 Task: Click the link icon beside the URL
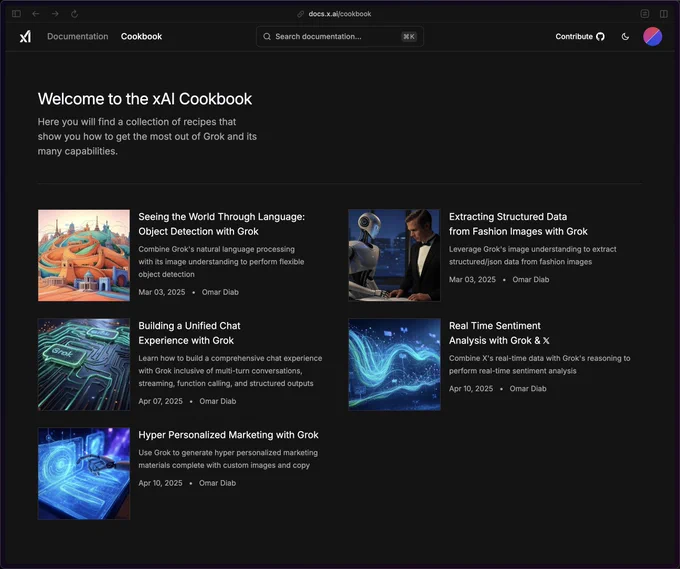point(301,14)
